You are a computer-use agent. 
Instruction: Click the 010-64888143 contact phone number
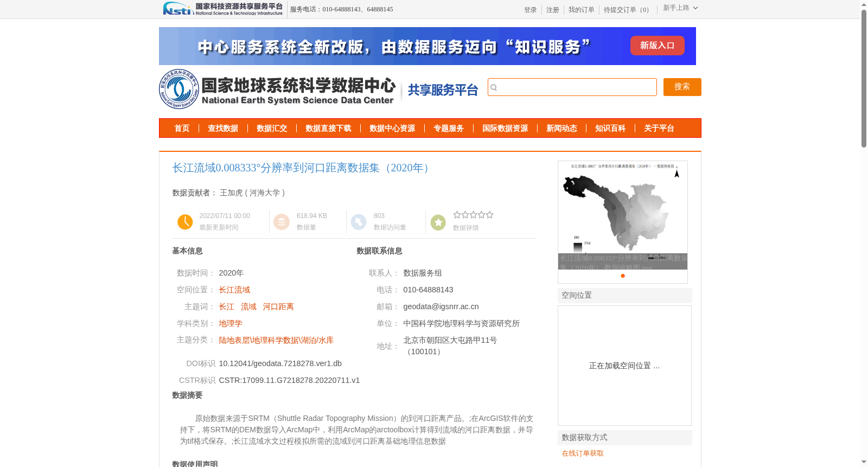pos(428,290)
